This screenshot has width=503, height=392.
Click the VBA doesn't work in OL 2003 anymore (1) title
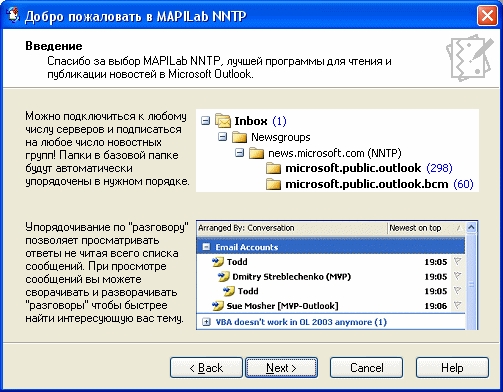tap(301, 322)
